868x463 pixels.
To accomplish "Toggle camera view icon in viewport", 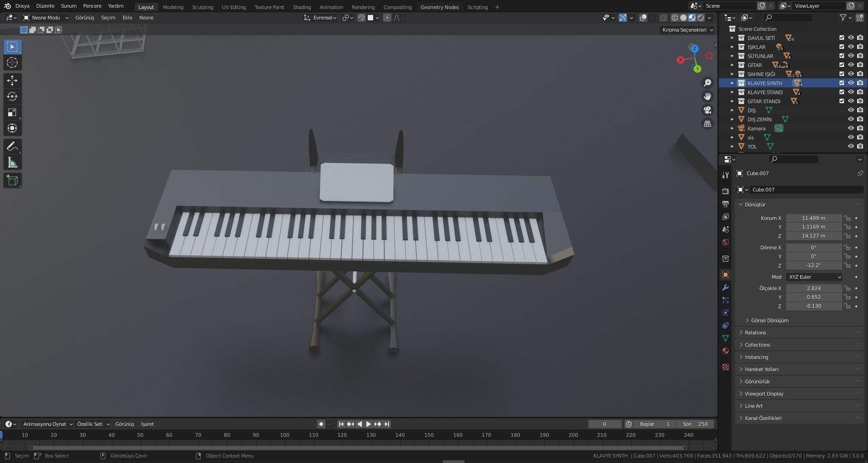I will click(x=707, y=110).
